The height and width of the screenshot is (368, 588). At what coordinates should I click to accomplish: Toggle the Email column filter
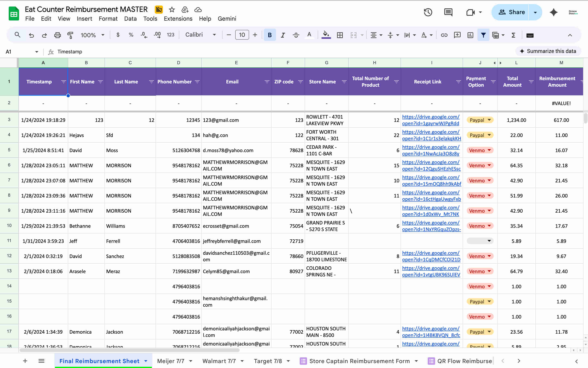pyautogui.click(x=267, y=82)
